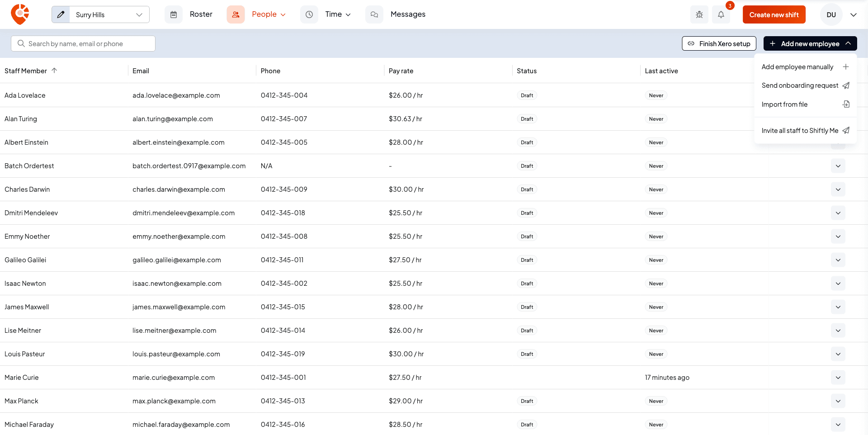868x435 pixels.
Task: Expand row actions for Charles Darwin
Action: point(838,189)
